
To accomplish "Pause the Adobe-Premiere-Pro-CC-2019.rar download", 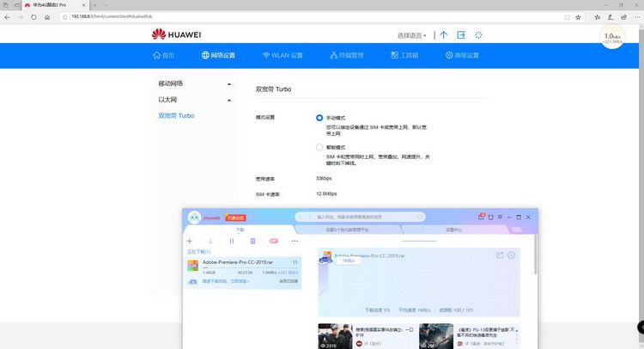I will coord(295,262).
